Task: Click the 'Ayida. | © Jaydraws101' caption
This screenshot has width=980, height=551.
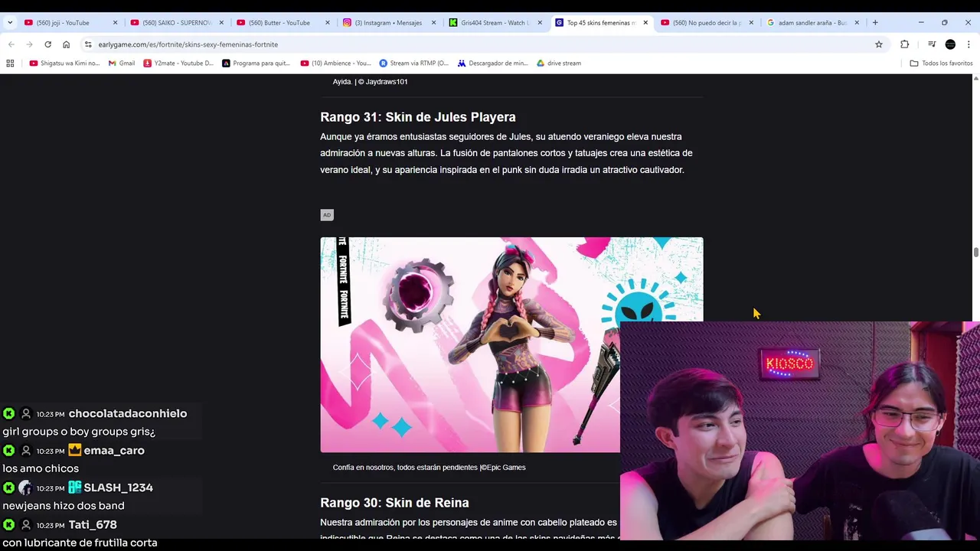Action: pos(370,82)
